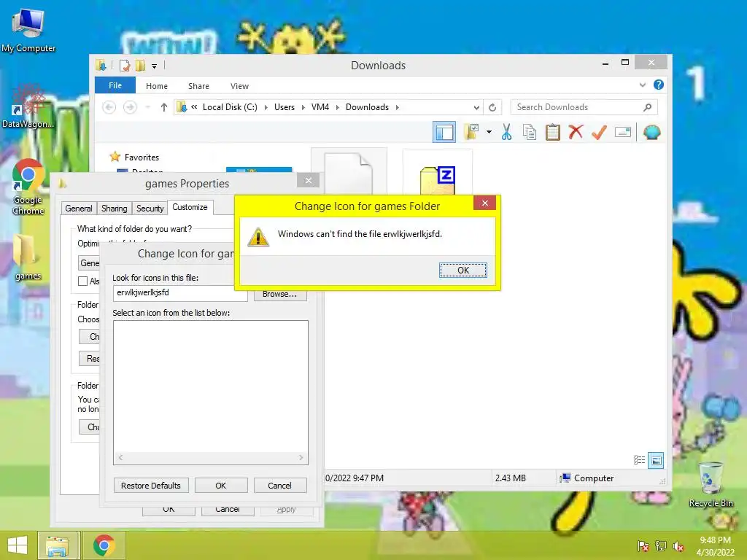Image resolution: width=747 pixels, height=560 pixels.
Task: Select Customize tab in games Properties
Action: (190, 207)
